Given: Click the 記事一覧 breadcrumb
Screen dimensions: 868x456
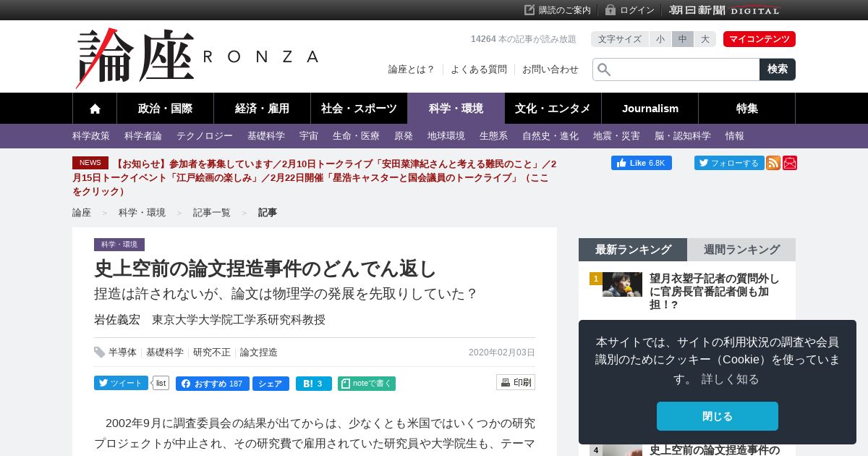Looking at the screenshot, I should pyautogui.click(x=212, y=213).
